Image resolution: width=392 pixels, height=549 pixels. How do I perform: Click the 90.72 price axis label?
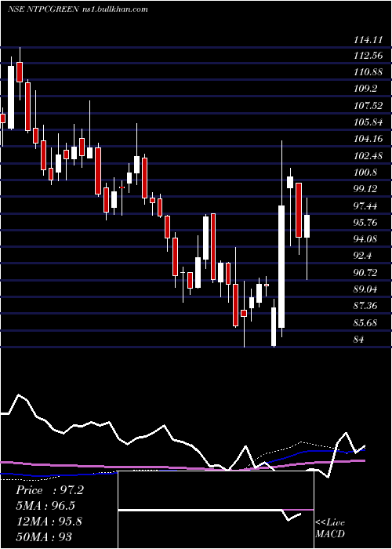pyautogui.click(x=365, y=272)
